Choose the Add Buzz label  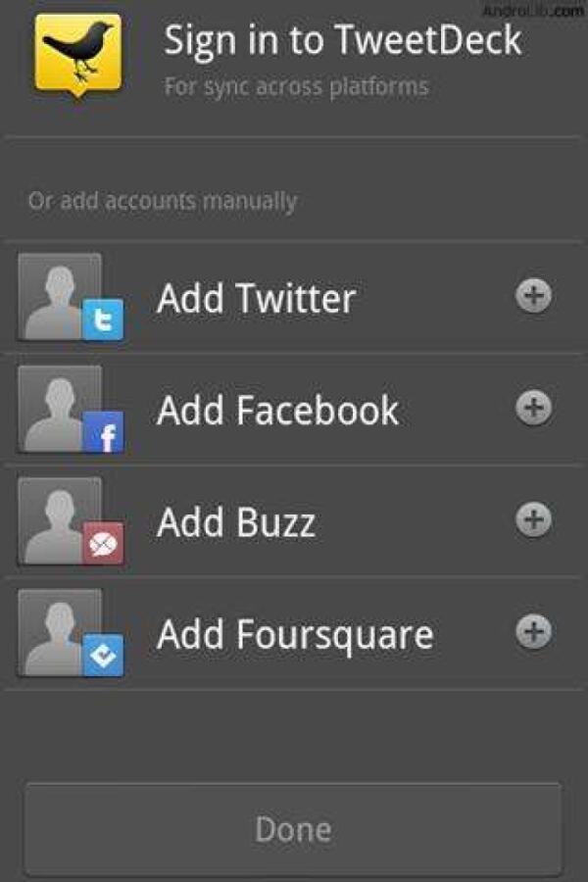(236, 522)
